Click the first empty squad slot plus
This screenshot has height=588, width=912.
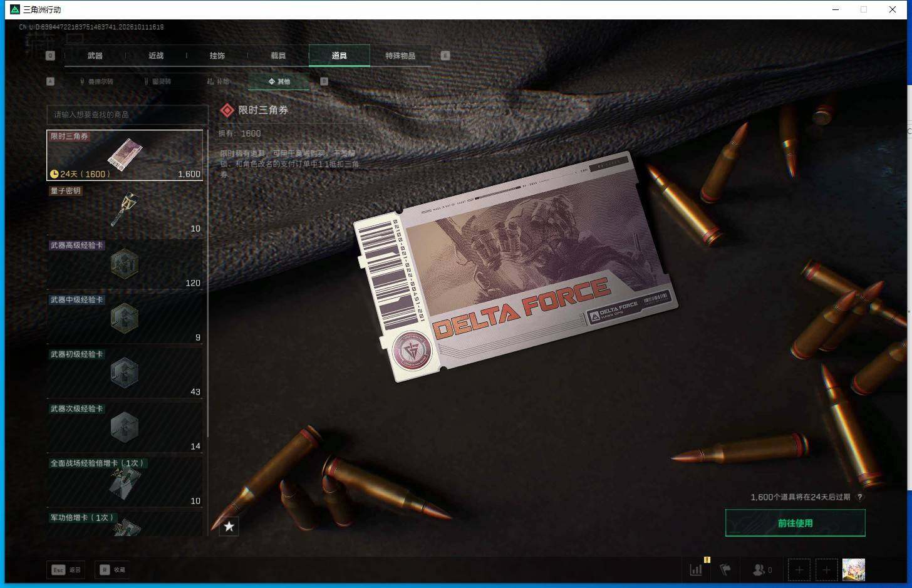pos(799,570)
